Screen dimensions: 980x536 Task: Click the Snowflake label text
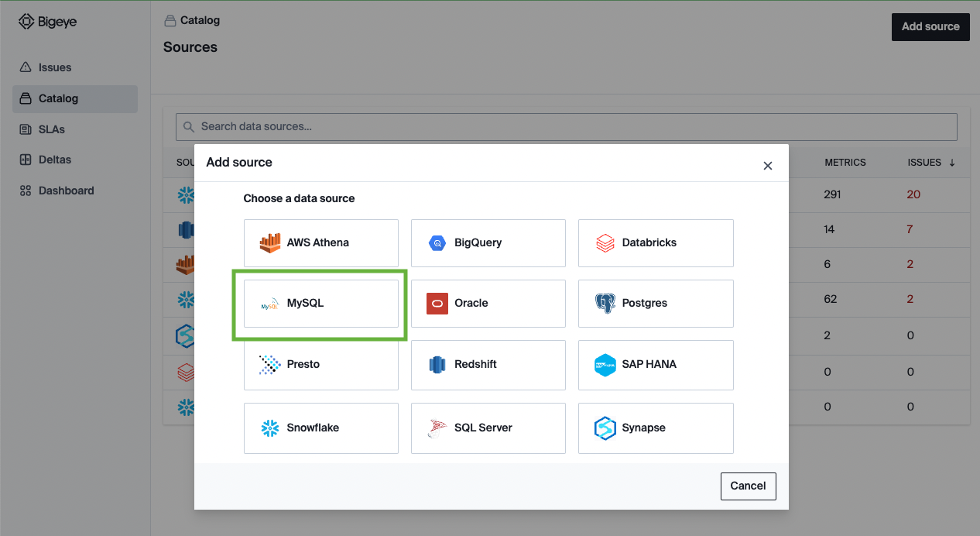tap(313, 428)
